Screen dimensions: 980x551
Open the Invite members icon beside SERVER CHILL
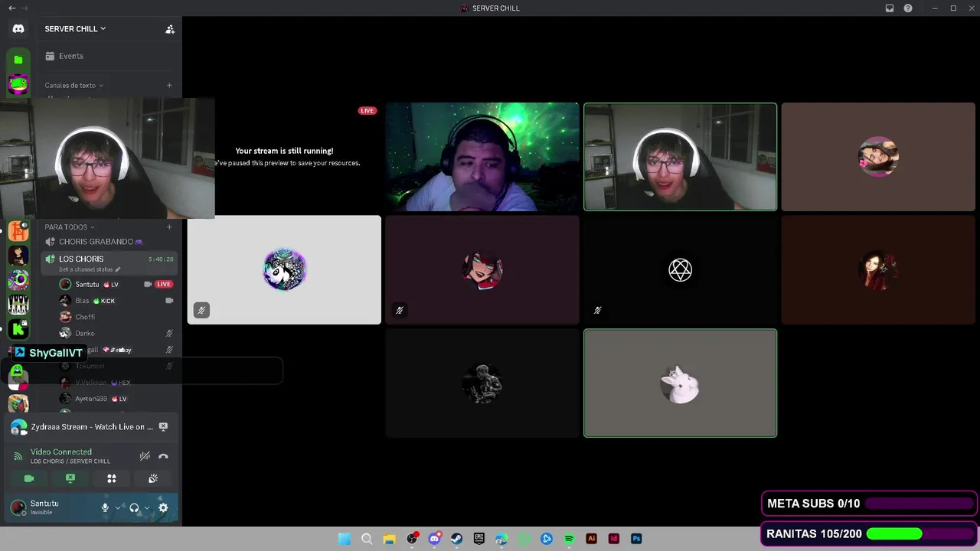tap(170, 29)
